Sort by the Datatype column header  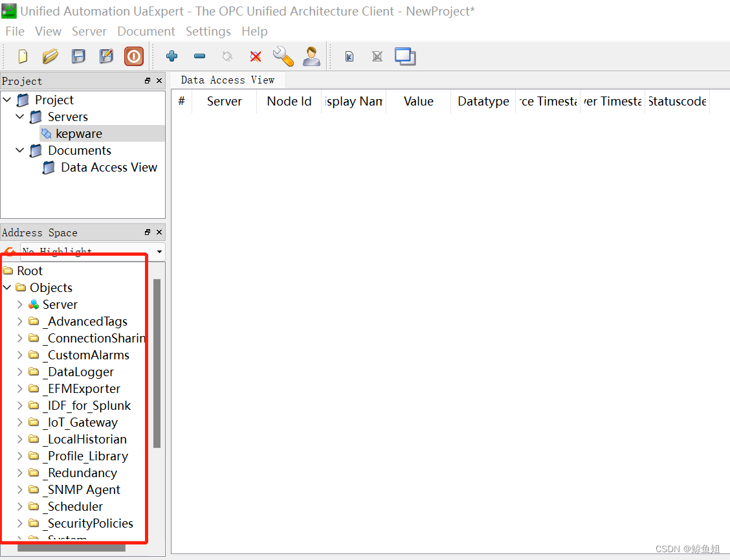483,101
